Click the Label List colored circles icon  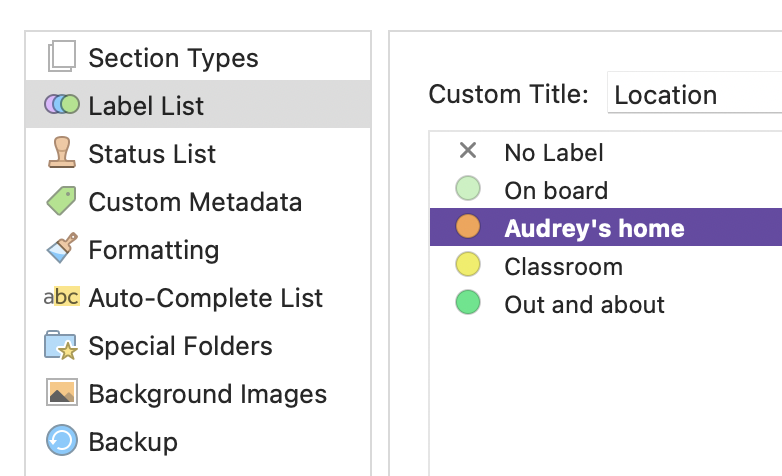coord(62,105)
